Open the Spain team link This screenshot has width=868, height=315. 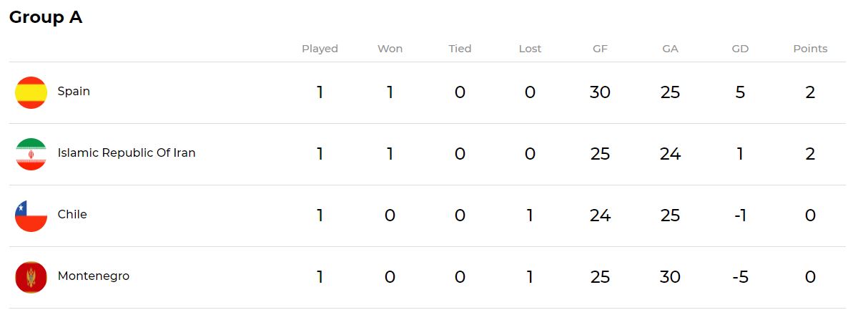pyautogui.click(x=74, y=92)
